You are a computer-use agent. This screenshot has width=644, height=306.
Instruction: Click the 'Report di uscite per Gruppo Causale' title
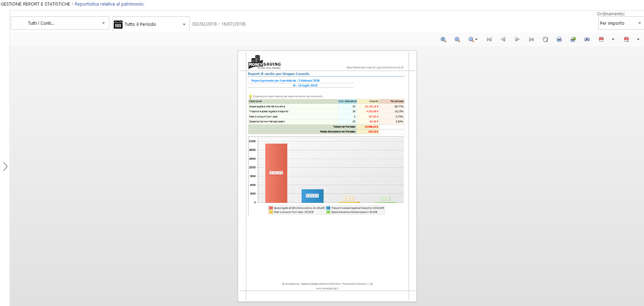[279, 74]
